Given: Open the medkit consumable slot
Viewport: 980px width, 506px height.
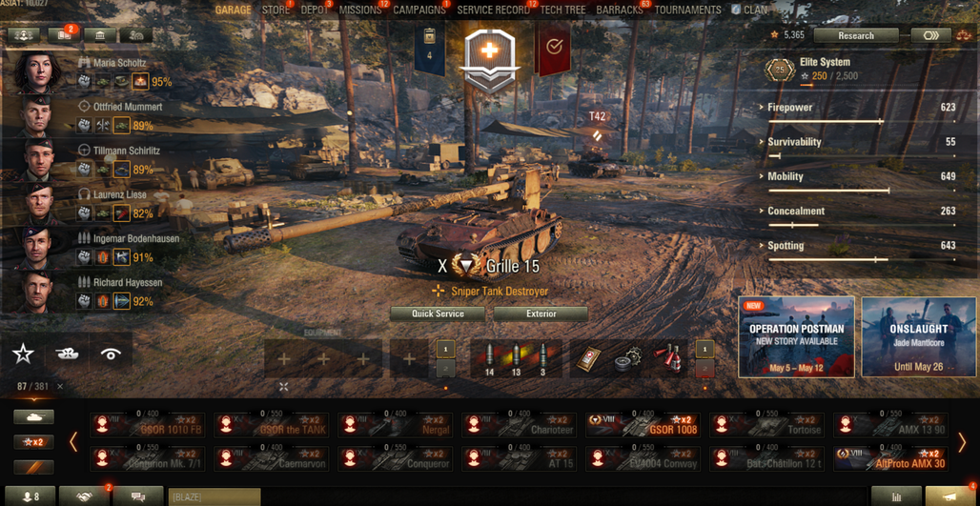Looking at the screenshot, I should pyautogui.click(x=589, y=359).
